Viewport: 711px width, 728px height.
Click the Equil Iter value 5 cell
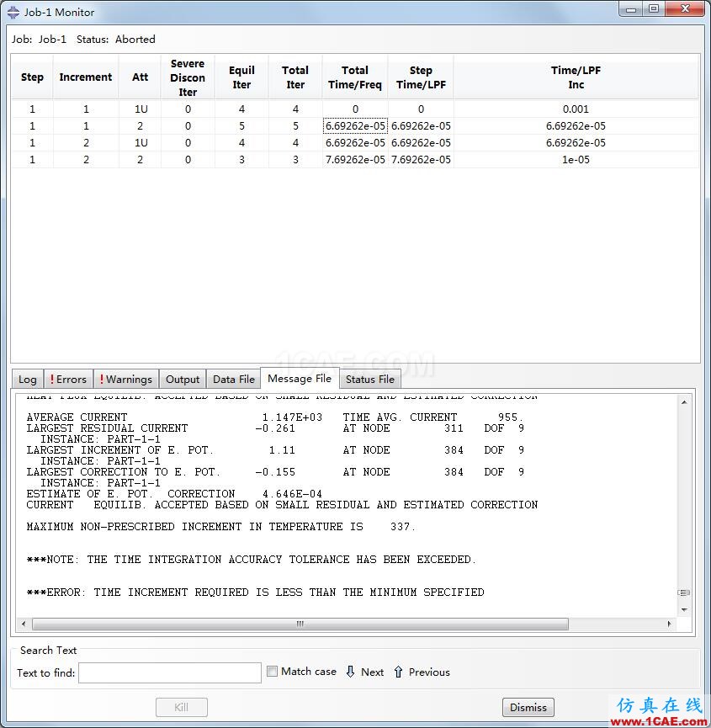[241, 125]
